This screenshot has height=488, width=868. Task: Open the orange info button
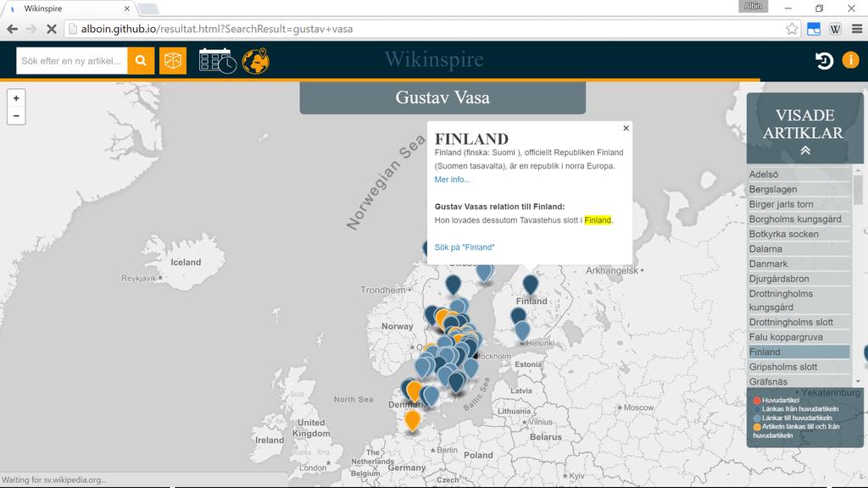(850, 60)
